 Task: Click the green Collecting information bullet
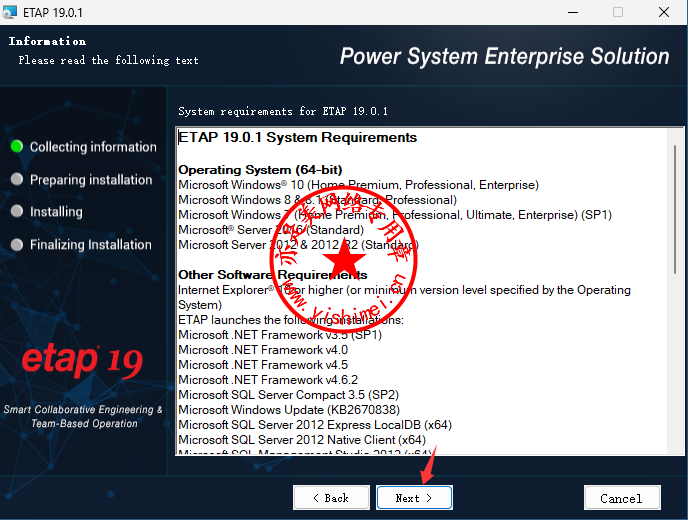pyautogui.click(x=16, y=146)
